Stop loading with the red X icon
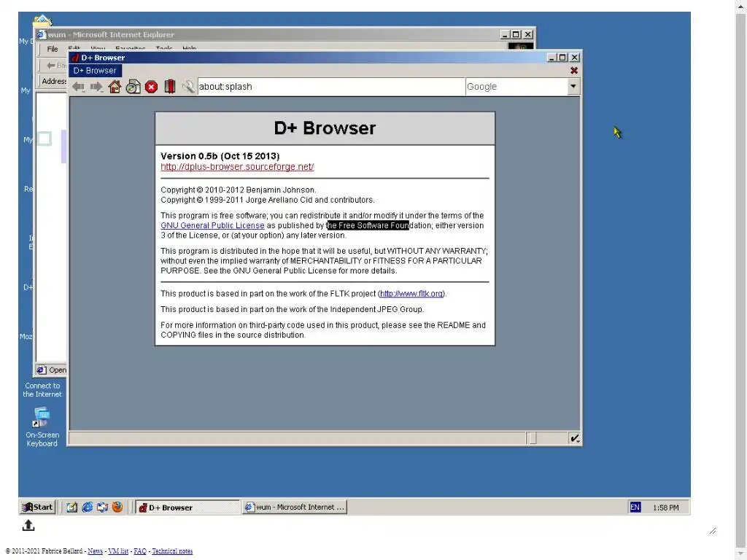 point(152,87)
